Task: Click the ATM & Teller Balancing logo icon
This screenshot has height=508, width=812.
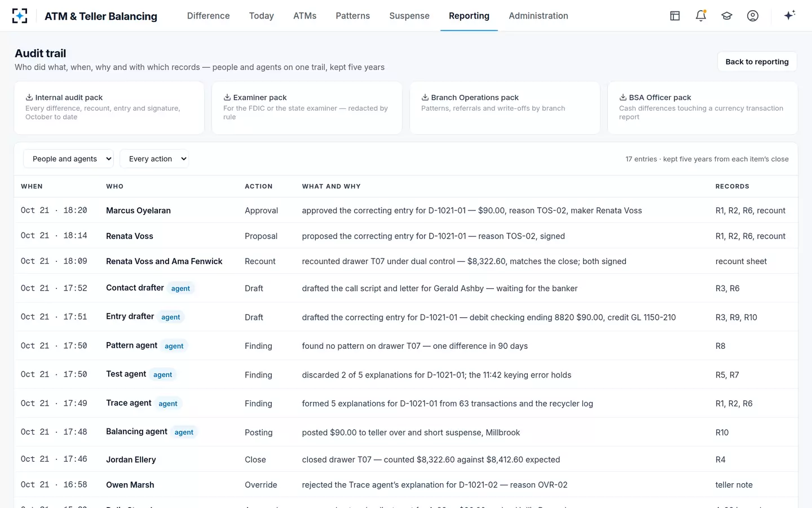Action: click(20, 16)
